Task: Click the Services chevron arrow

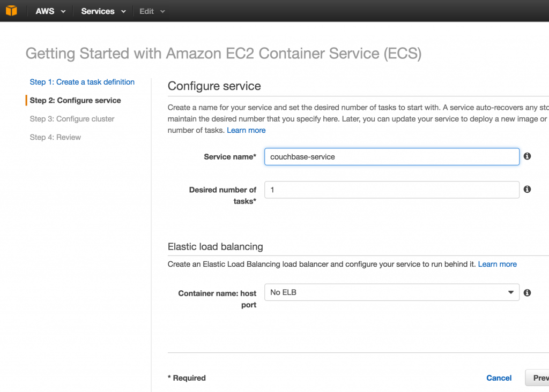Action: click(x=123, y=12)
